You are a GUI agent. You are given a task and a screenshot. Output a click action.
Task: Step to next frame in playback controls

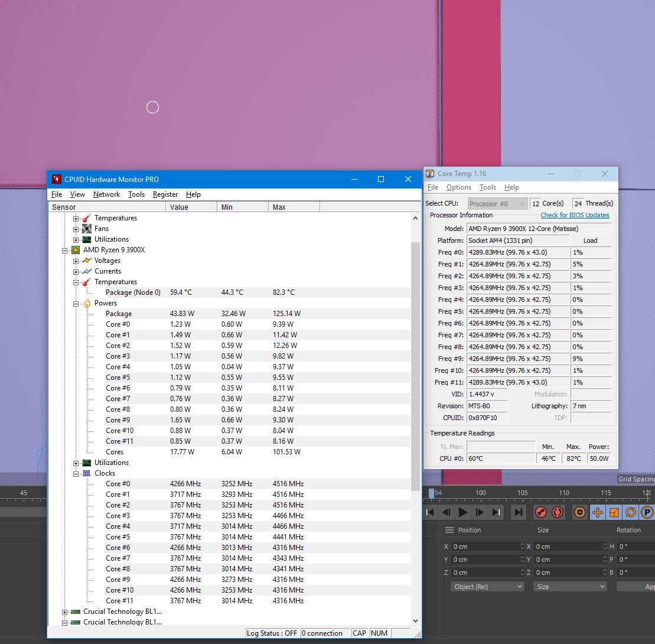pyautogui.click(x=480, y=512)
